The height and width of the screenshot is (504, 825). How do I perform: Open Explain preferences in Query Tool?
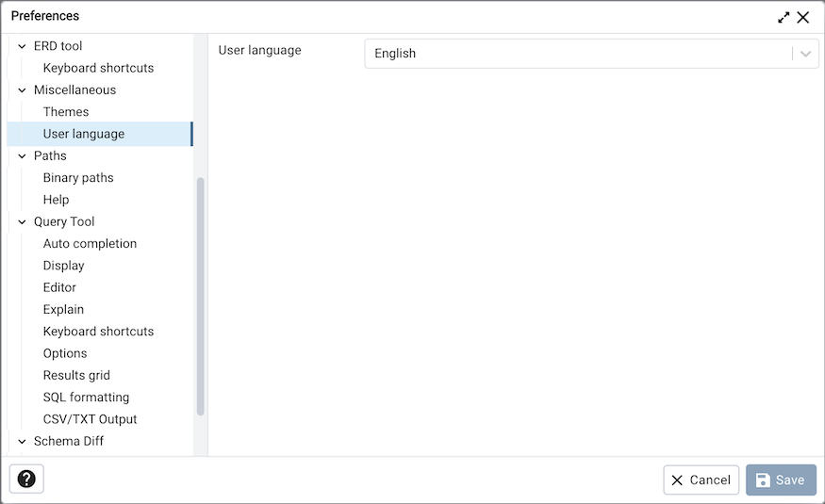click(x=63, y=310)
